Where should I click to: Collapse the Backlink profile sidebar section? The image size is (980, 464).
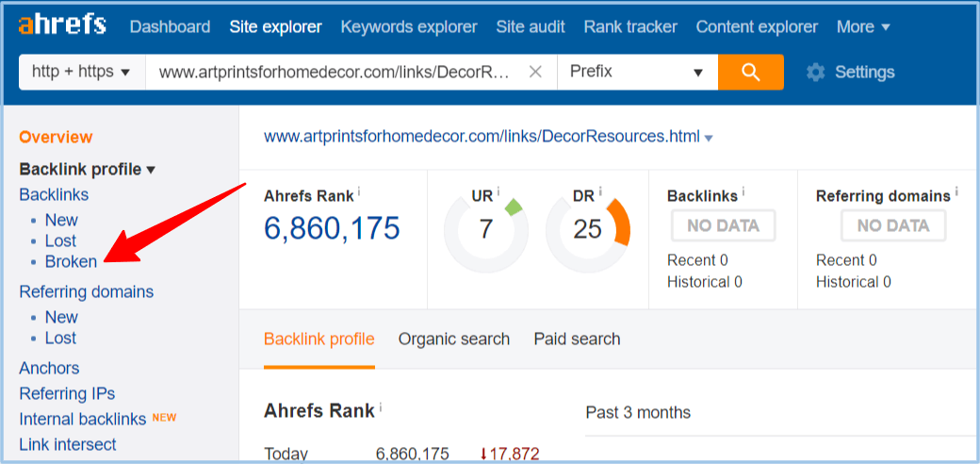88,170
